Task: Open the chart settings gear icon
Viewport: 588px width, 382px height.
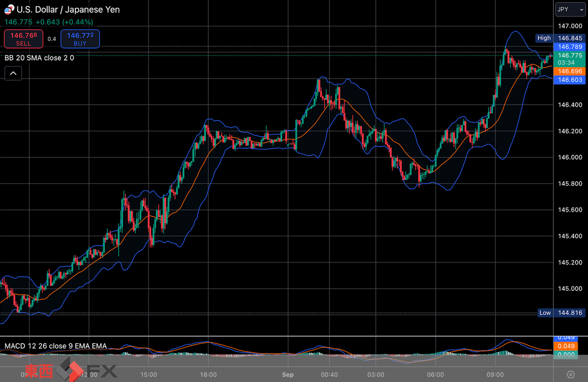Action: [x=570, y=375]
